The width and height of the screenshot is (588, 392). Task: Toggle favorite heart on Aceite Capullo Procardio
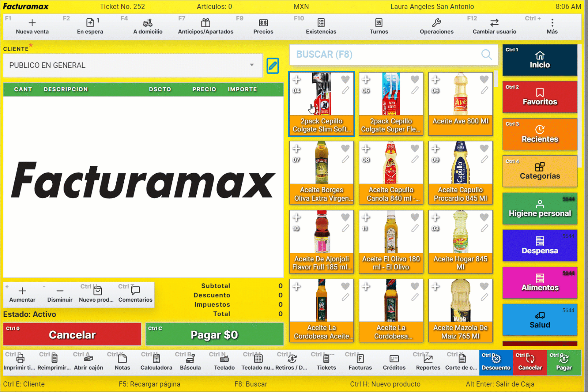(x=484, y=148)
